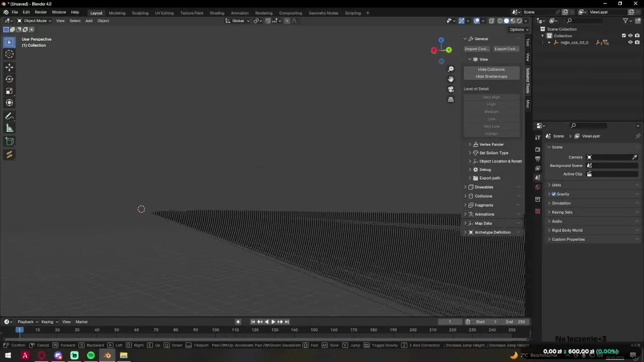Open the Global orientation dropdown
644x362 pixels.
click(x=237, y=21)
